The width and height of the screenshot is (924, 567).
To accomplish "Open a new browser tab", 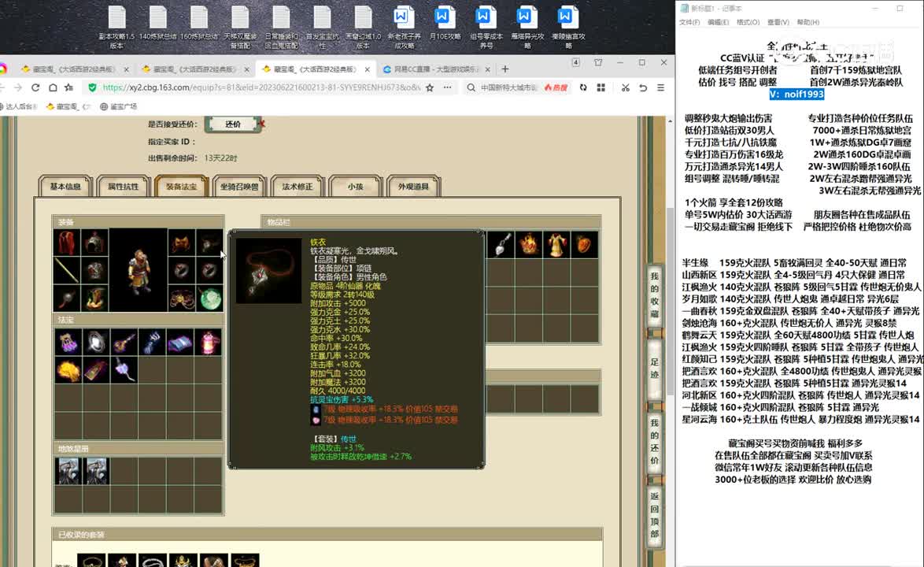I will [x=505, y=69].
